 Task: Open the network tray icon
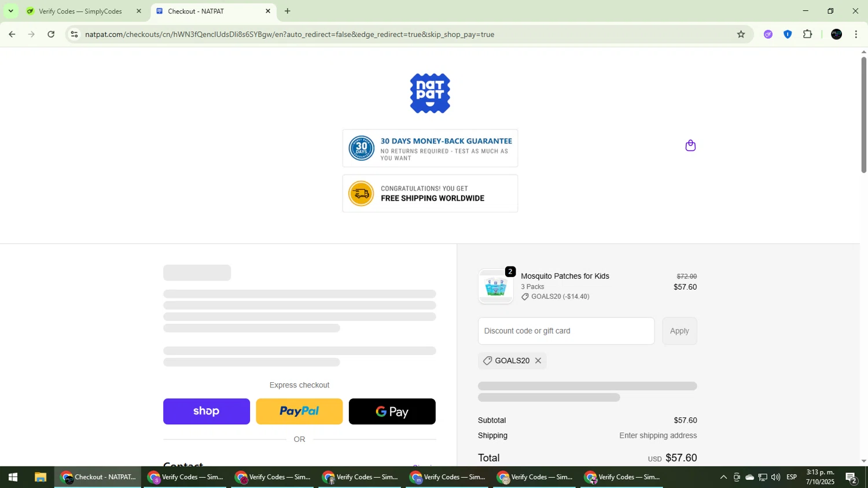tap(763, 478)
